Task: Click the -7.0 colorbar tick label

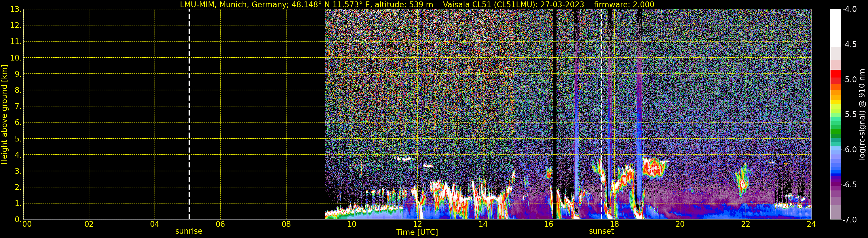Action: [x=849, y=220]
